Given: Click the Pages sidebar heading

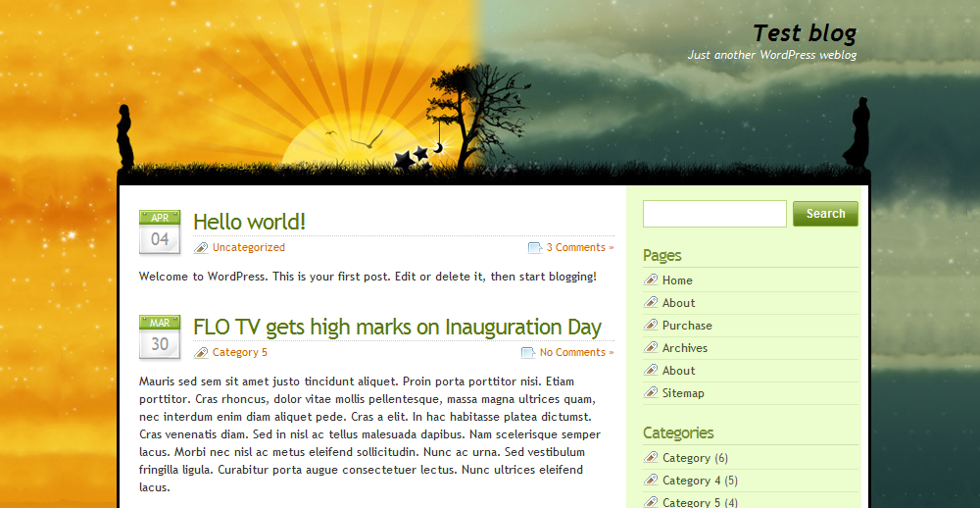Looking at the screenshot, I should [661, 255].
